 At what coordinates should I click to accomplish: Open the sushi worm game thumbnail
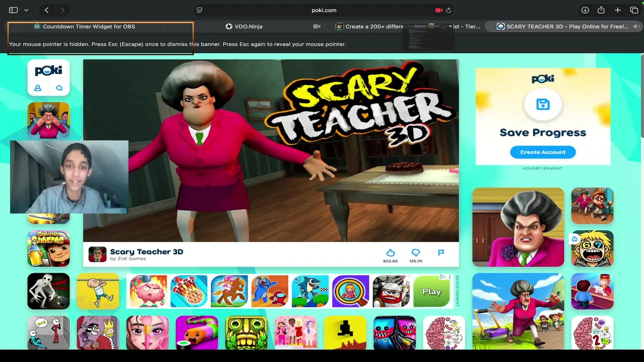point(197,332)
